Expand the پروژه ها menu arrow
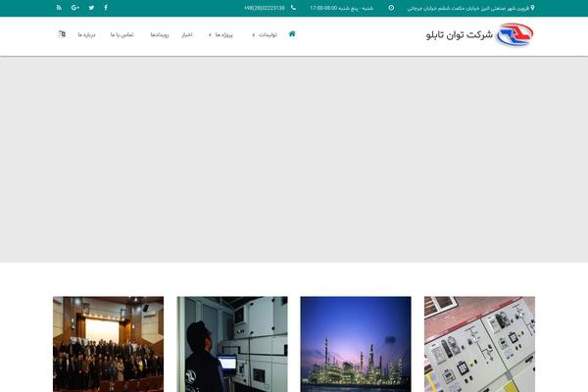The height and width of the screenshot is (392, 588). [210, 35]
